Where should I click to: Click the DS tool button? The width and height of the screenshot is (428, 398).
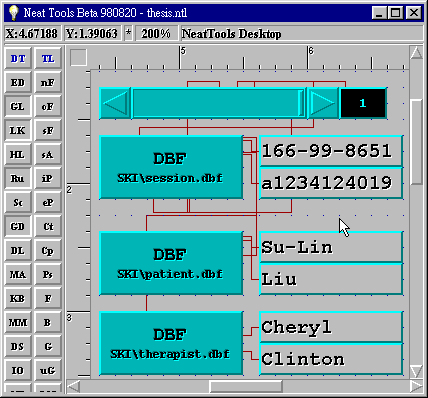[x=18, y=346]
